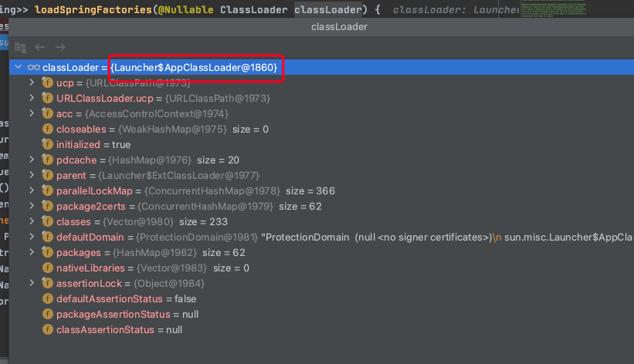The height and width of the screenshot is (364, 634).
Task: Expand the classes Vector node
Action: [32, 222]
